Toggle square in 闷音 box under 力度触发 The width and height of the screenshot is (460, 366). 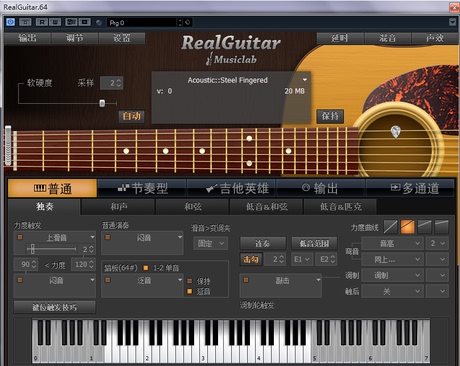point(20,280)
